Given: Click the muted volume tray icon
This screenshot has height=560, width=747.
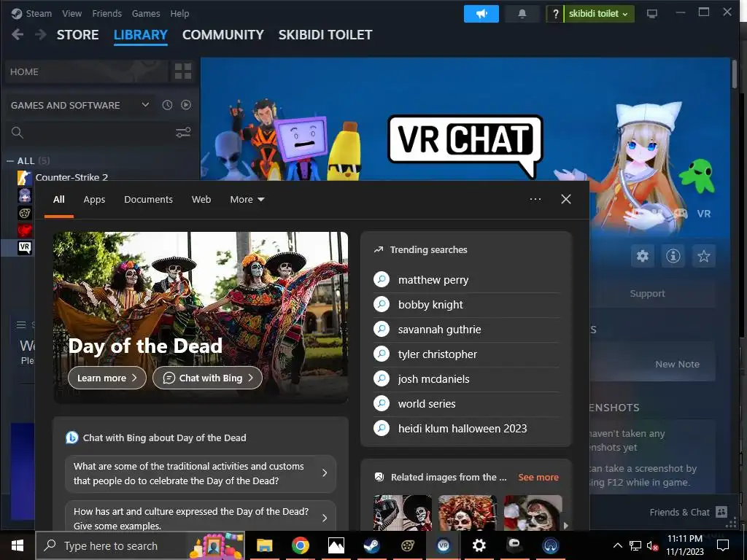Looking at the screenshot, I should click(x=653, y=545).
